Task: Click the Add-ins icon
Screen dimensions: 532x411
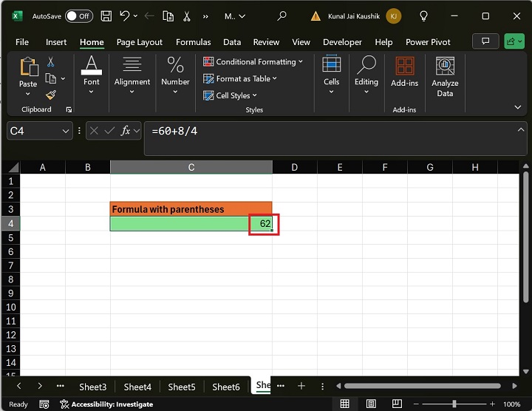Action: coord(404,70)
